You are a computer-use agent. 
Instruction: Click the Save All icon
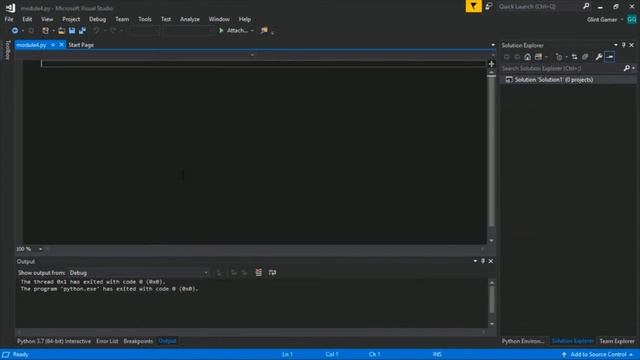pos(82,31)
